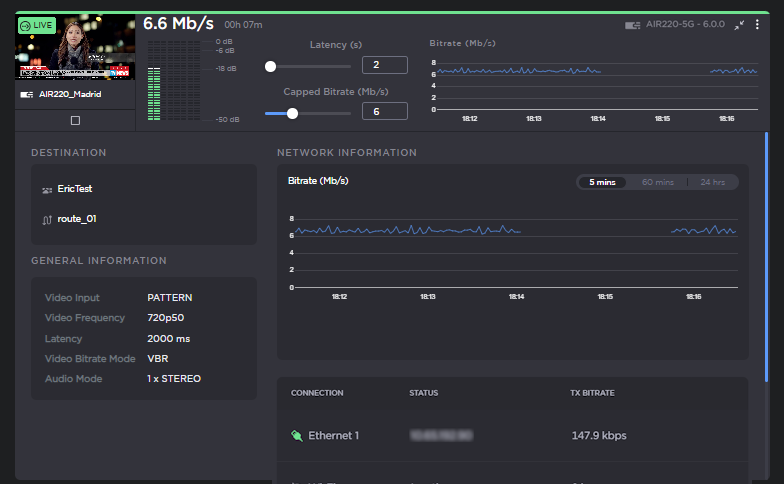Click the Capped Bitrate value field

pos(384,112)
